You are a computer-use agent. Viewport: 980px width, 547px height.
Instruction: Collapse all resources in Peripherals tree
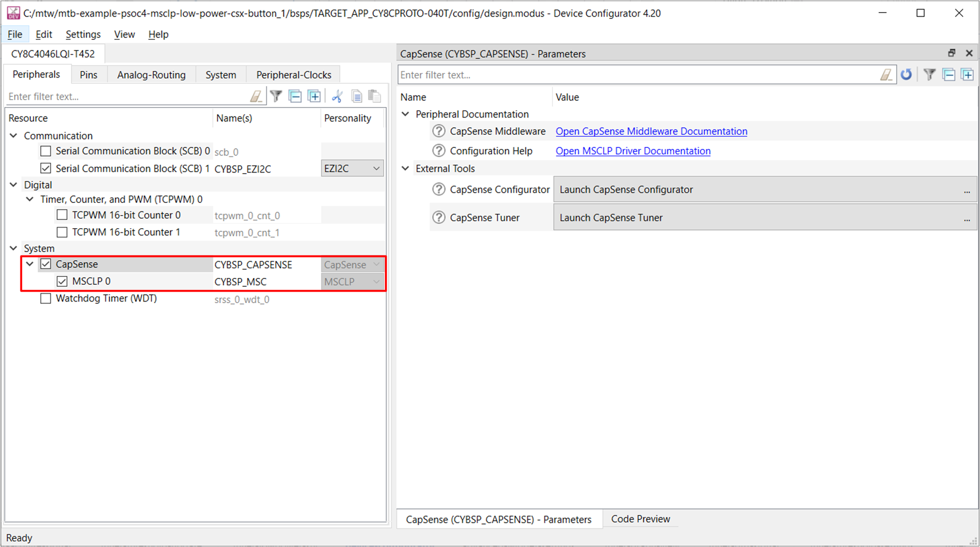tap(295, 96)
